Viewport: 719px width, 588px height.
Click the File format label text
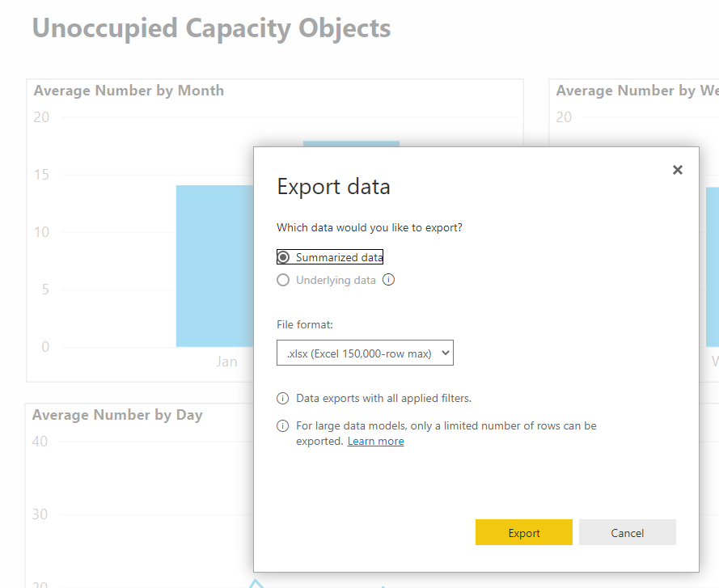coord(304,324)
